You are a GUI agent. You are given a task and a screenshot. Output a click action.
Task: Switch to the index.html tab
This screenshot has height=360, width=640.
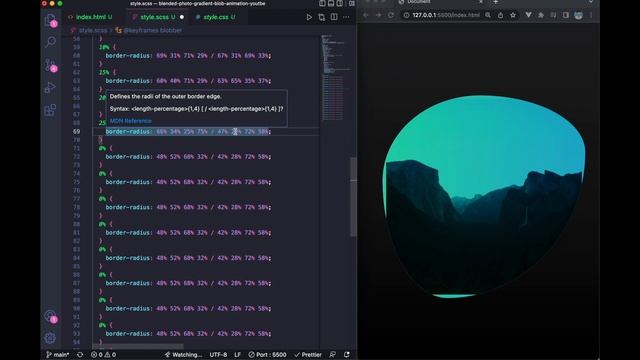[91, 17]
